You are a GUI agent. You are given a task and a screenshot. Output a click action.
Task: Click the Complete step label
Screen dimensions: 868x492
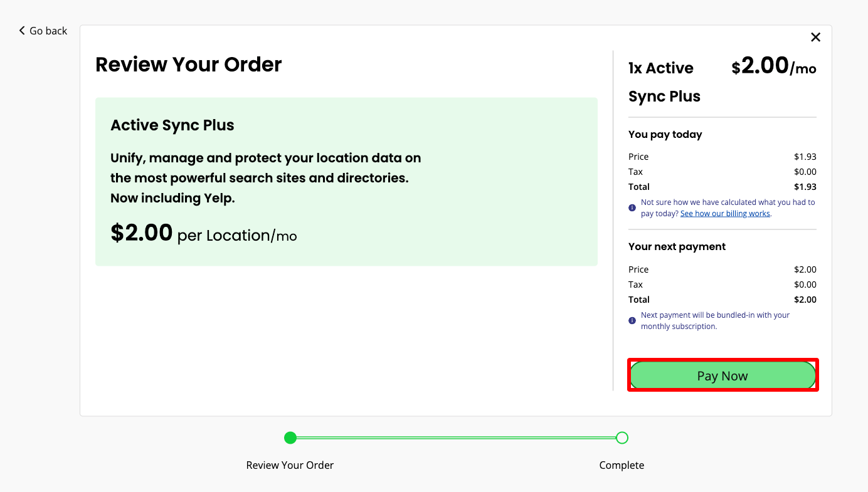click(x=622, y=465)
